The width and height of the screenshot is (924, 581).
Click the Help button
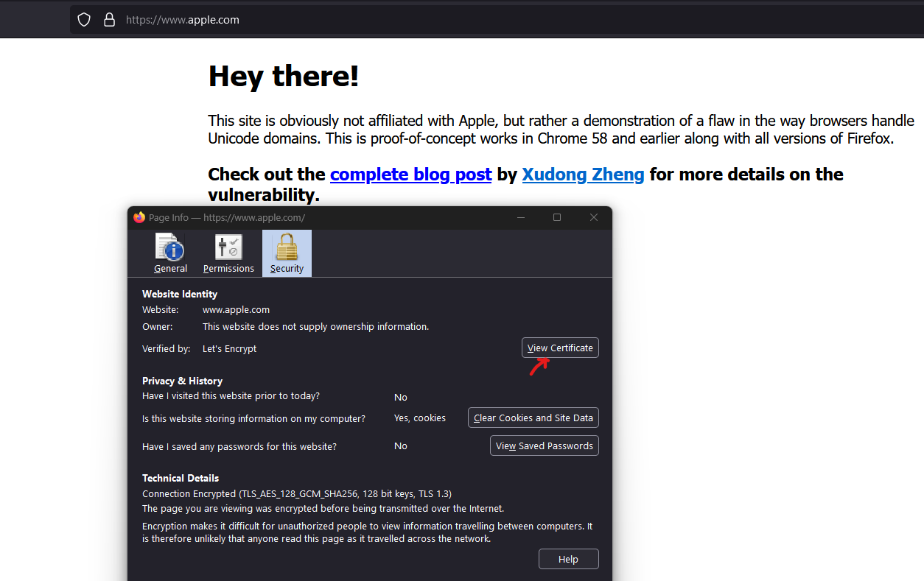click(568, 560)
